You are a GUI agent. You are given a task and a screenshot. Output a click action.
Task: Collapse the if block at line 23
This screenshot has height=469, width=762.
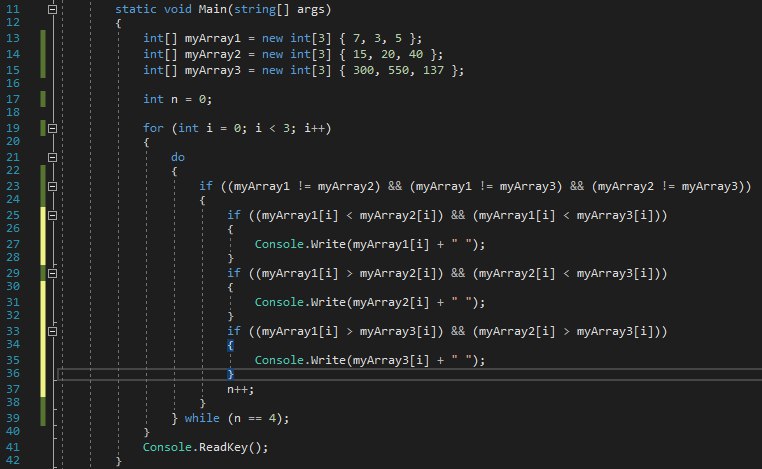point(52,186)
